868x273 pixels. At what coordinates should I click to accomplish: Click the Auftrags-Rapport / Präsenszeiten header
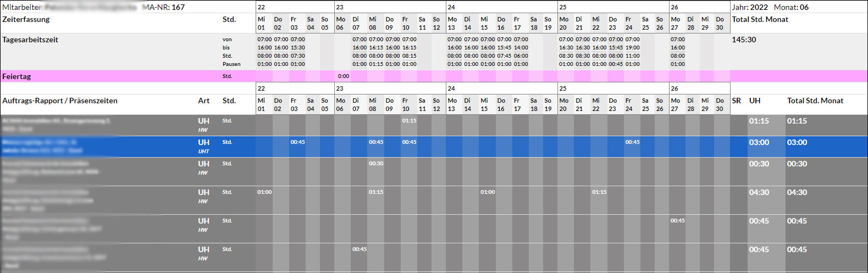[60, 101]
